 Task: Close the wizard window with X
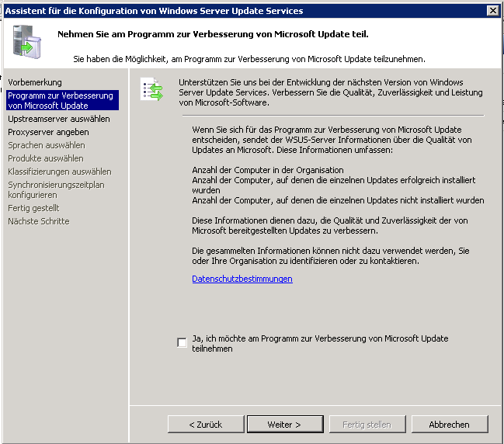click(492, 10)
